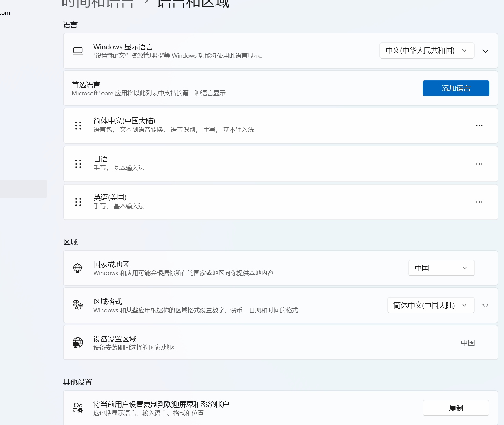Screen dimensions: 504x425
Task: Click the 添加语言 button
Action: coord(456,88)
